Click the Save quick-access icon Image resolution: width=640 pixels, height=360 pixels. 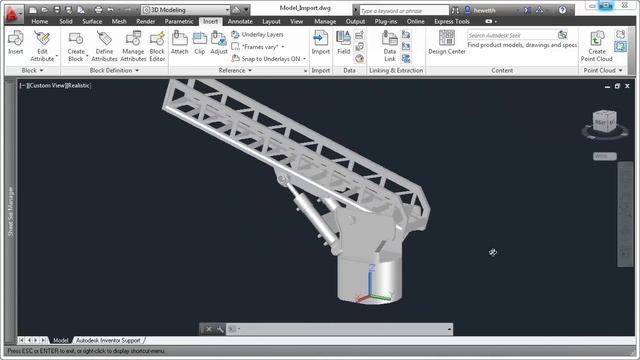[x=57, y=10]
